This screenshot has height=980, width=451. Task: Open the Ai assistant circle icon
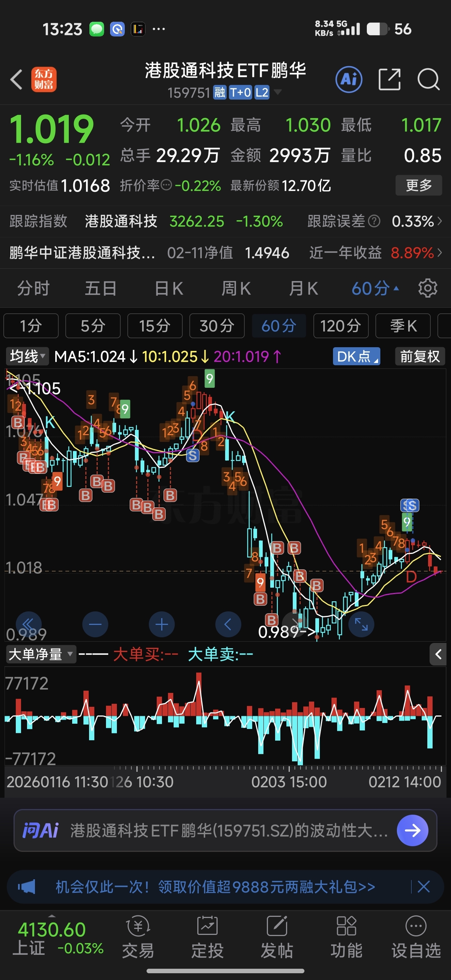coord(349,80)
